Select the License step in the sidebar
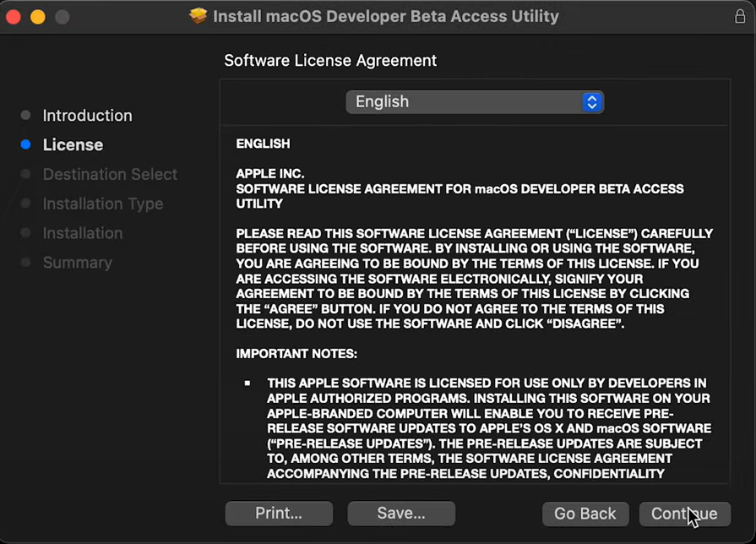 pos(73,144)
